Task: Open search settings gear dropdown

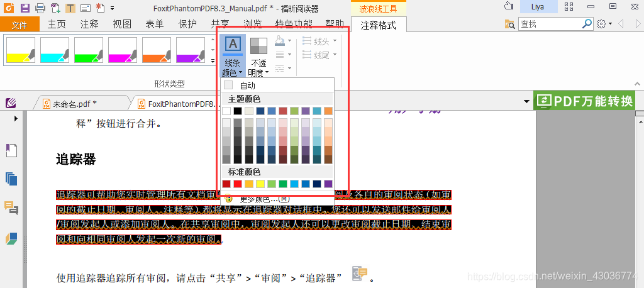Action: pyautogui.click(x=604, y=24)
